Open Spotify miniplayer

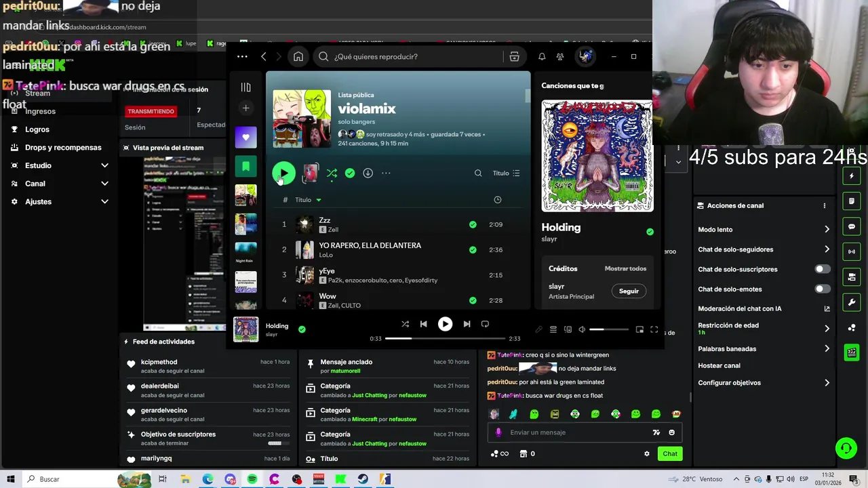pos(639,330)
